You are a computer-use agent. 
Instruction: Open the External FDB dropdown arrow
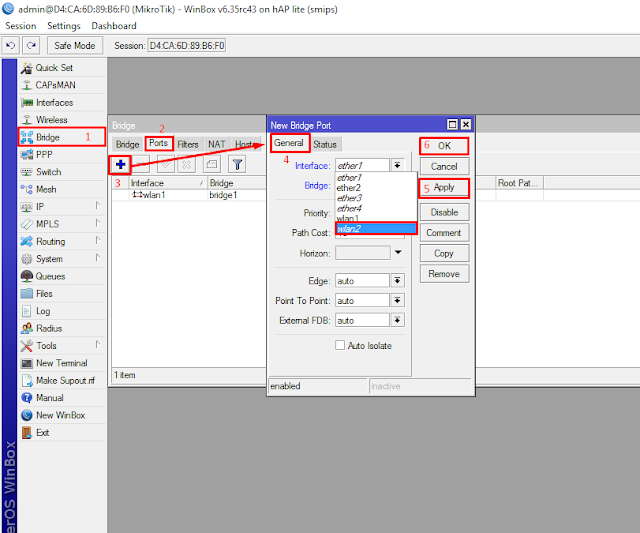click(397, 320)
